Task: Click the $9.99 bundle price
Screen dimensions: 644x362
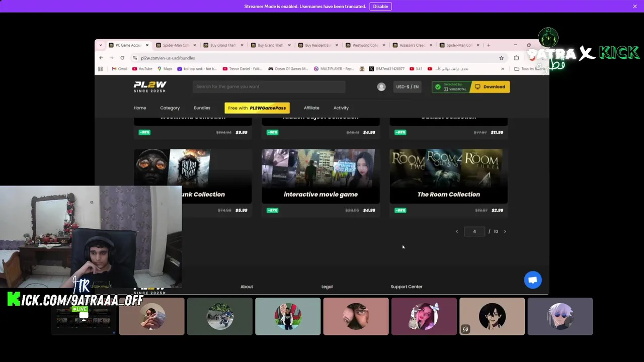Action: (242, 132)
